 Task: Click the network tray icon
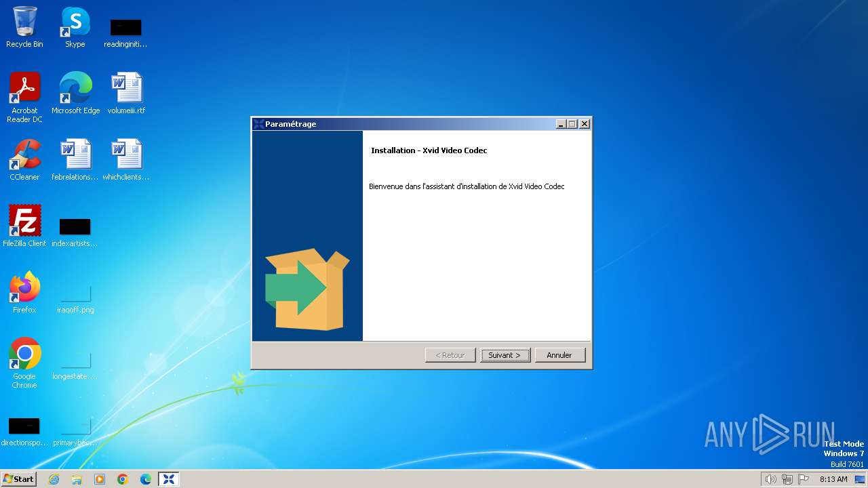click(x=787, y=479)
